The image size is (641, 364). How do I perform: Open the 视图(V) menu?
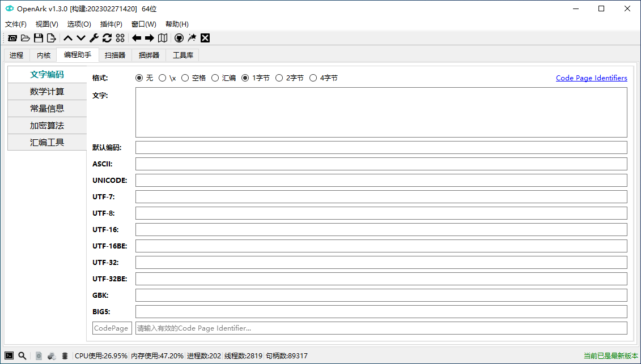(47, 24)
